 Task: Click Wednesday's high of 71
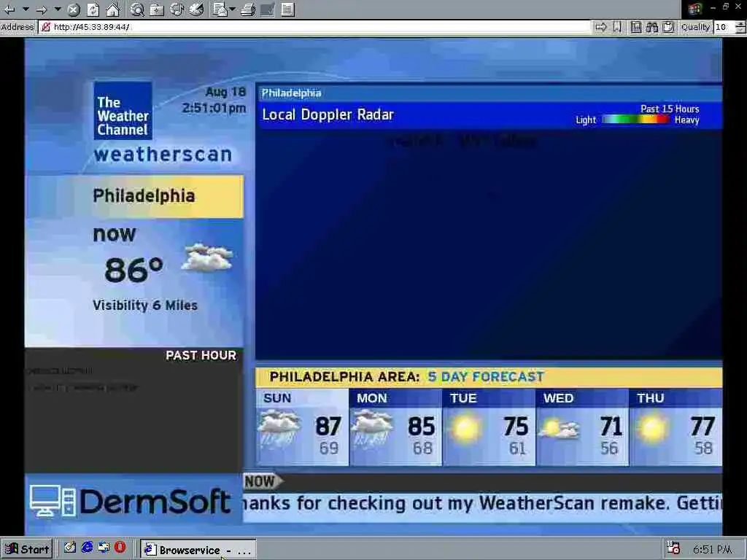pos(611,426)
